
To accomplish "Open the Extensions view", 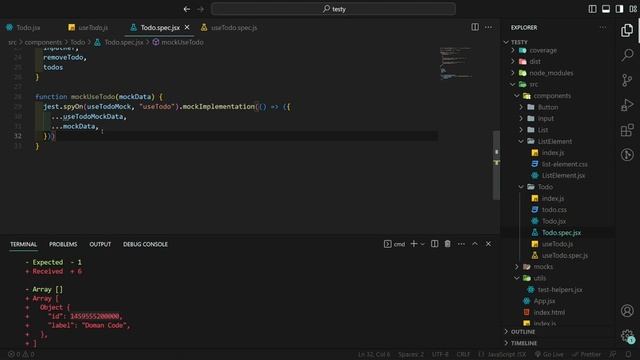I will (627, 130).
